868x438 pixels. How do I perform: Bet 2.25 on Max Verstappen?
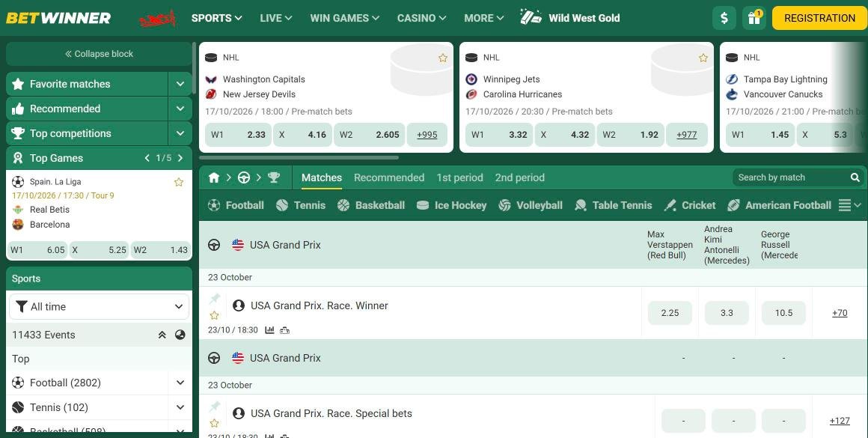coord(670,313)
